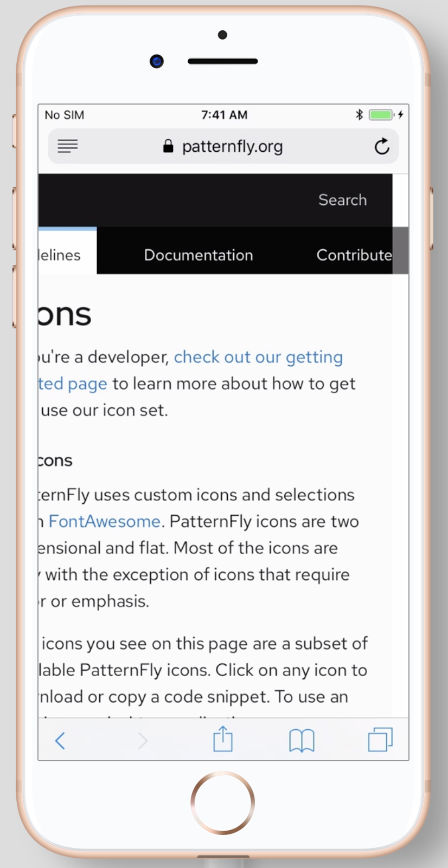
Task: Tap the "r or emphasis." line
Action: pyautogui.click(x=94, y=601)
